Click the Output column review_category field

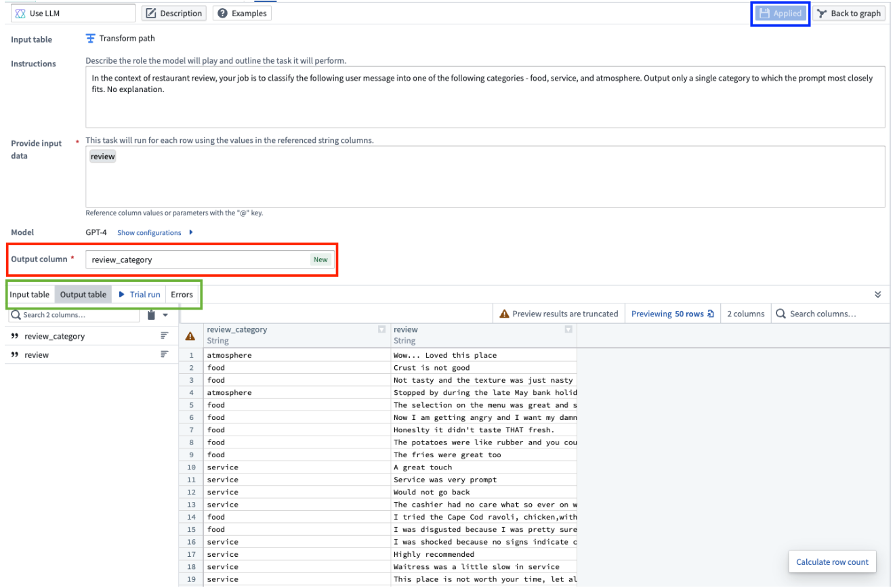tap(210, 259)
